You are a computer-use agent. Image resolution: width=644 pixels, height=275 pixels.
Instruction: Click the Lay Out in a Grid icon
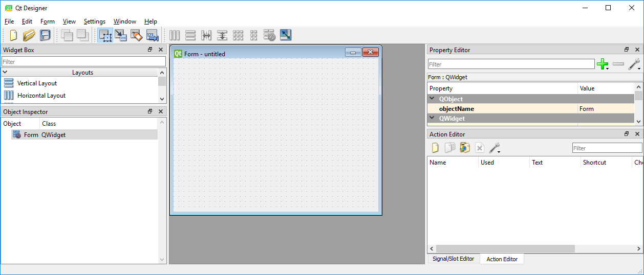tap(238, 35)
